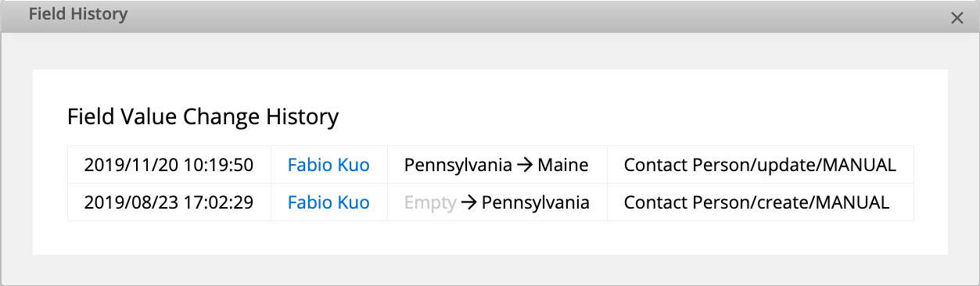Click Contact Person/create/MANUAL entry
980x286 pixels.
pos(756,202)
